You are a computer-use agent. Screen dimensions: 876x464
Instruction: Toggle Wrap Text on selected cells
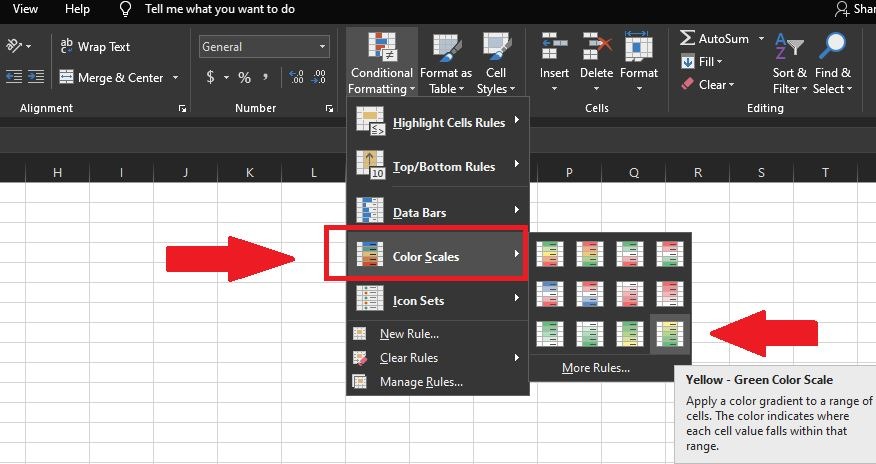point(95,47)
